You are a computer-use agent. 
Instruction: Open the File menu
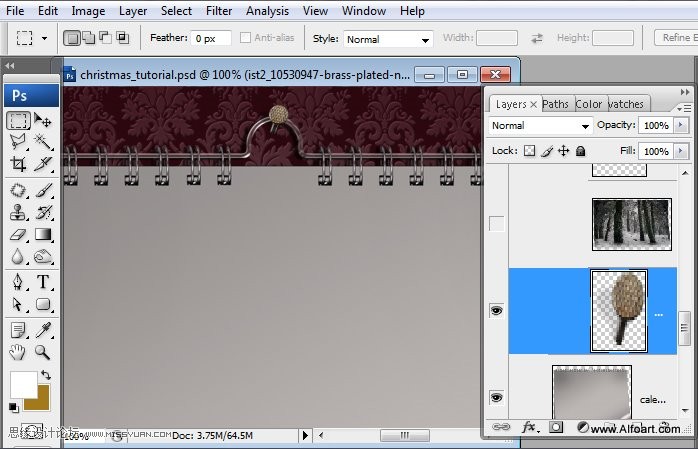[x=15, y=11]
